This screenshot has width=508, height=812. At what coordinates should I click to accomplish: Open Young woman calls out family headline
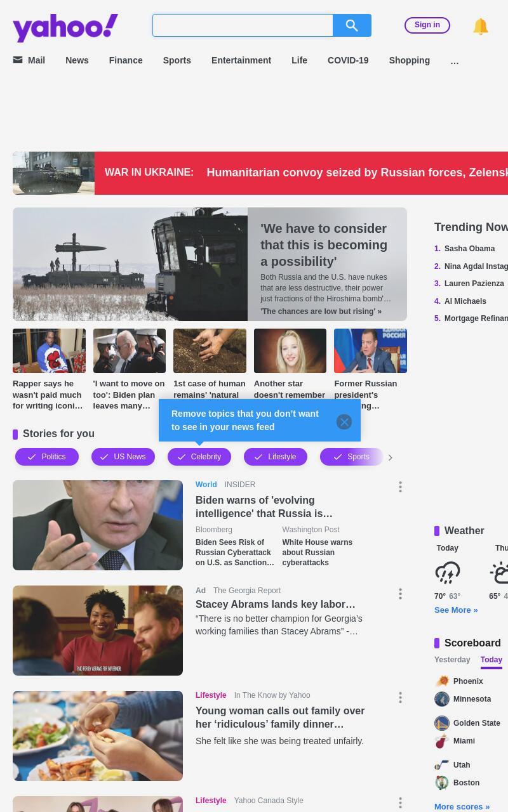[x=280, y=717]
